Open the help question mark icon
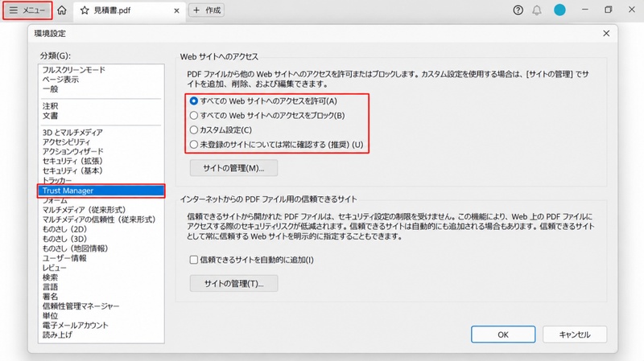 tap(518, 10)
